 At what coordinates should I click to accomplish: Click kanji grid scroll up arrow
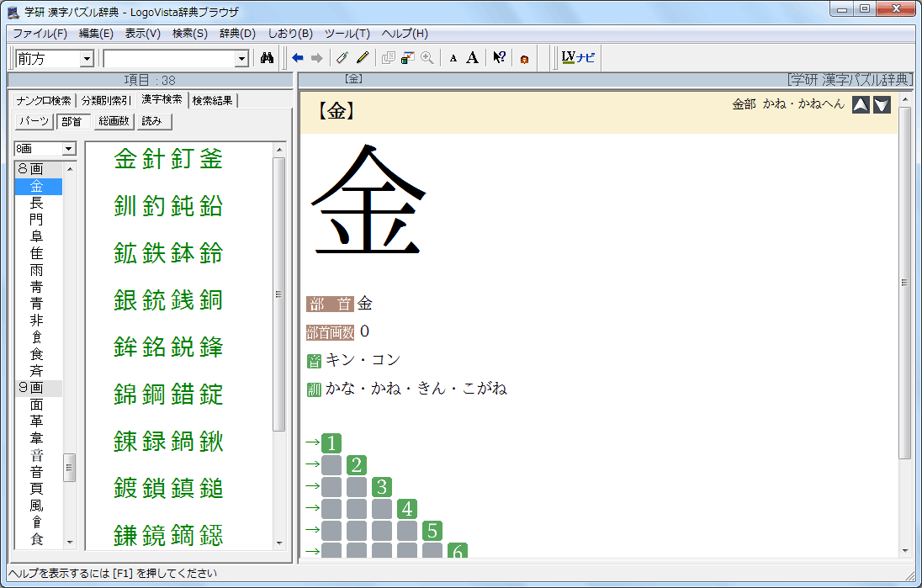tap(279, 150)
